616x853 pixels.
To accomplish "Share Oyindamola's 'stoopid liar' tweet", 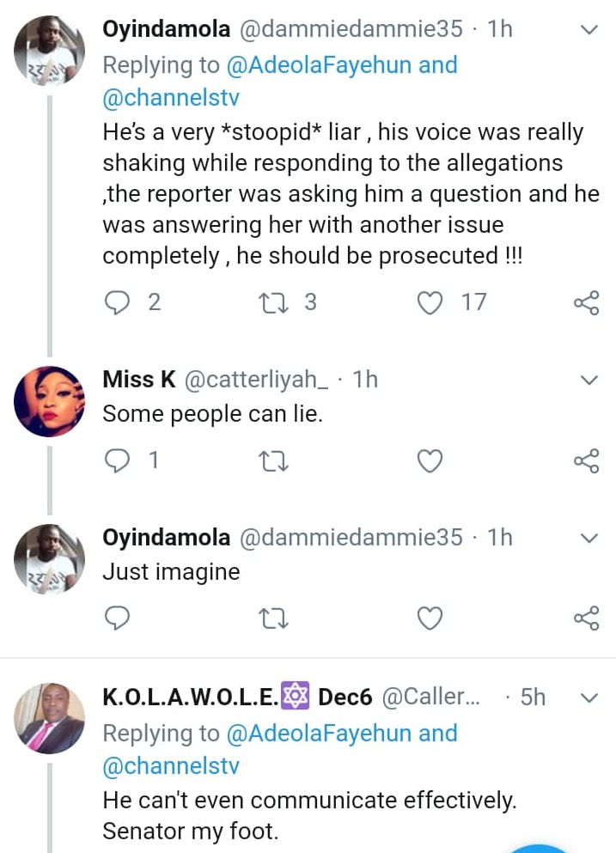I will (x=586, y=302).
